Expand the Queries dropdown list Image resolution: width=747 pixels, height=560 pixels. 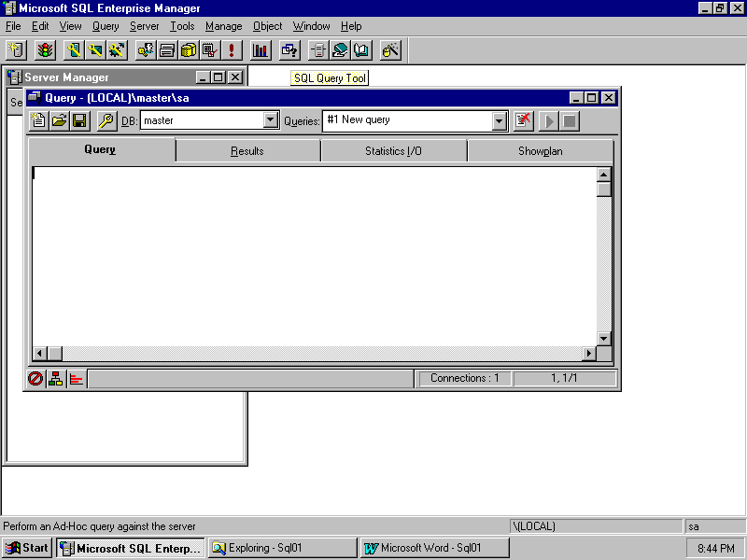pos(499,120)
